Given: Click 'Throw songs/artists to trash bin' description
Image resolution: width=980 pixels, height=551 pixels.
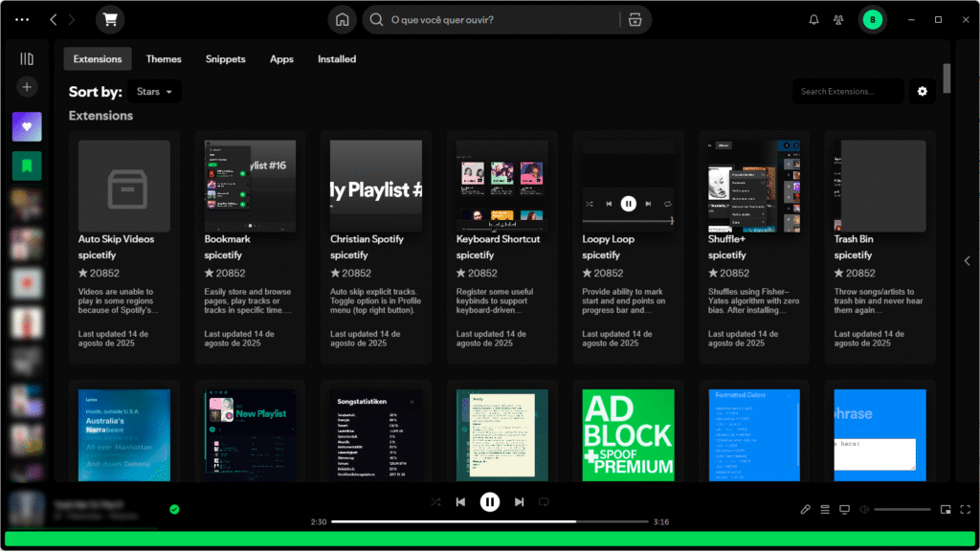Looking at the screenshot, I should [879, 301].
